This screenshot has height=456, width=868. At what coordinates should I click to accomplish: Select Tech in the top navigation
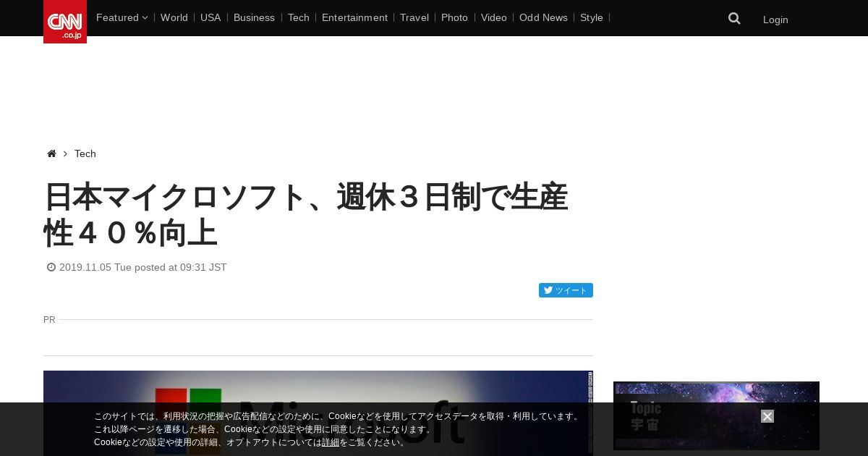pos(299,17)
